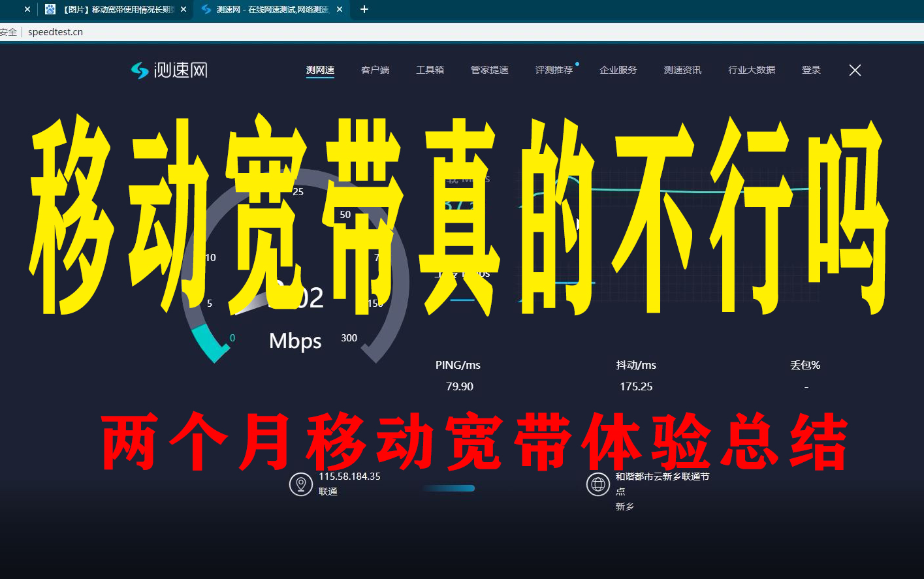
Task: Click the 安全 security indicator in address bar
Action: click(8, 32)
